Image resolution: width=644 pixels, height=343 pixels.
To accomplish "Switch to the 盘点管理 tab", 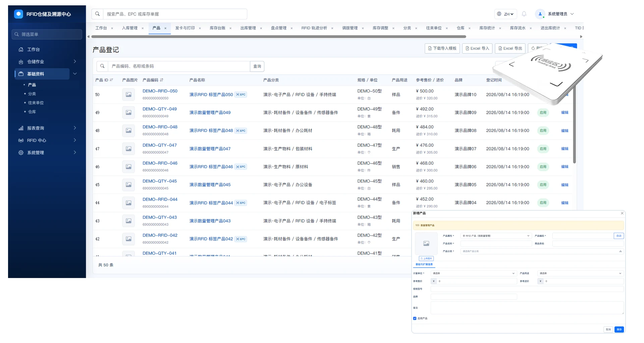I will tap(278, 28).
